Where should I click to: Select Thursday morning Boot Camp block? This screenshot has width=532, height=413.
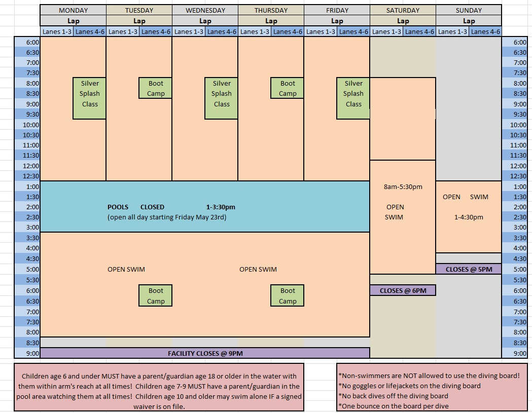(x=288, y=88)
